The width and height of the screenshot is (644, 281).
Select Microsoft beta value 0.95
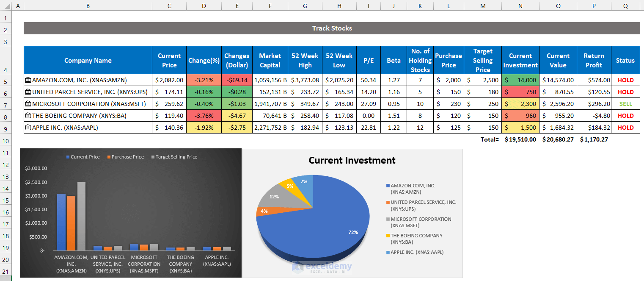(394, 104)
